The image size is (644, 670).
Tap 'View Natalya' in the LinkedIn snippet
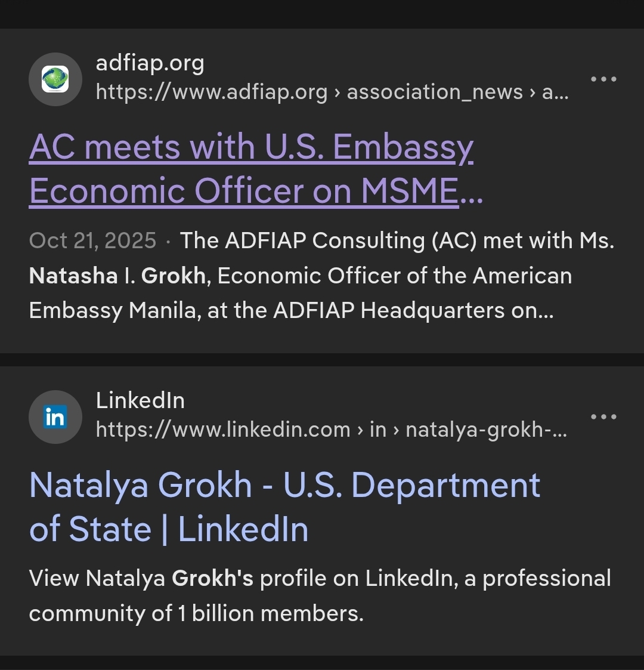(x=97, y=578)
